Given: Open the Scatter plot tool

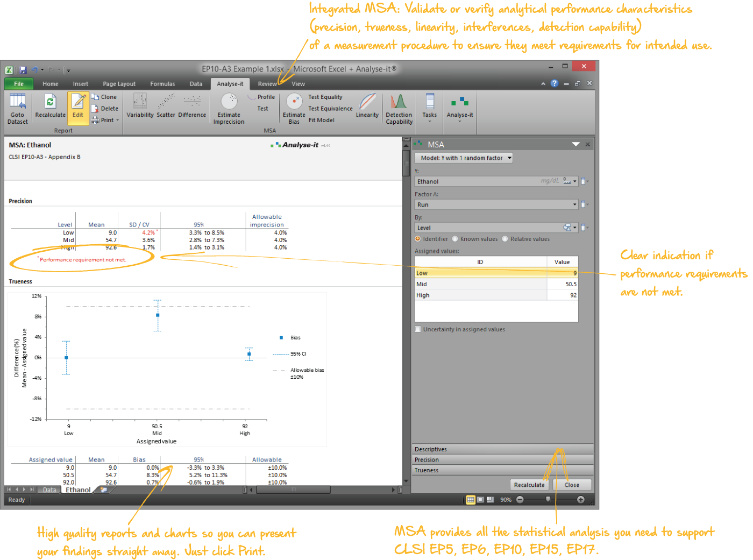Looking at the screenshot, I should pyautogui.click(x=166, y=106).
